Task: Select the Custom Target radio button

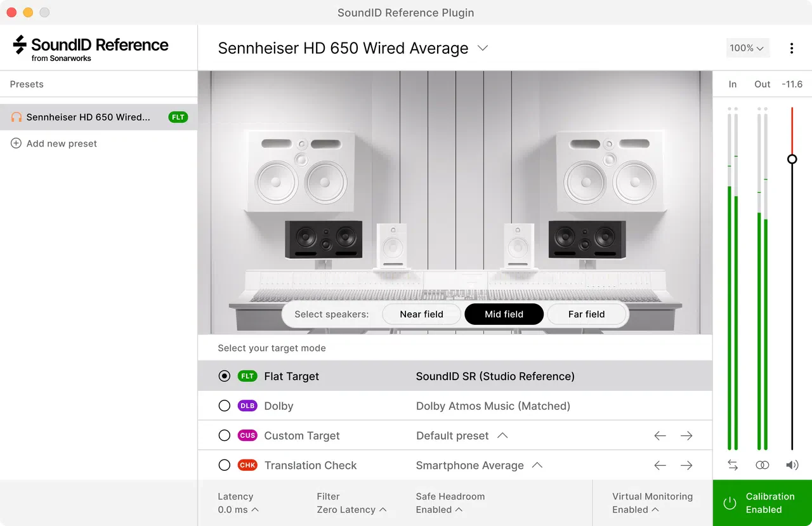Action: (x=224, y=436)
